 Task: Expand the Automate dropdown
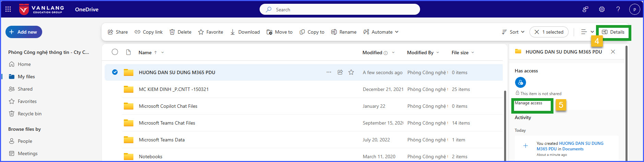381,32
